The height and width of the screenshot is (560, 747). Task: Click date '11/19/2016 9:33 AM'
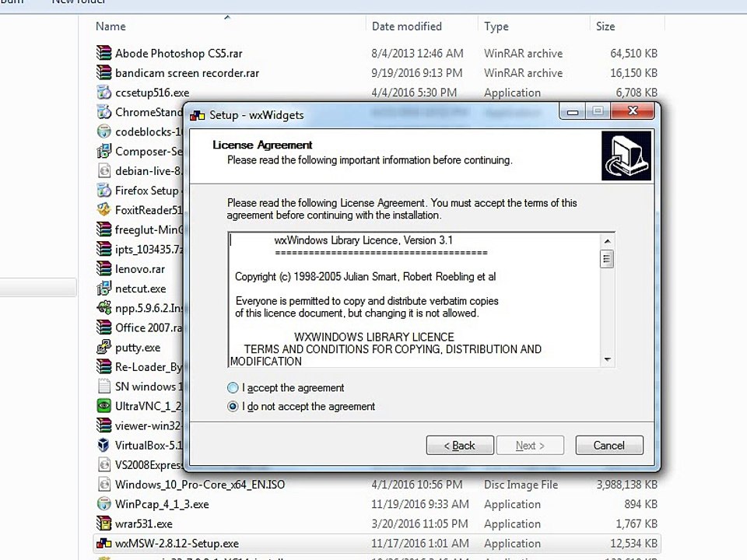[x=420, y=504]
